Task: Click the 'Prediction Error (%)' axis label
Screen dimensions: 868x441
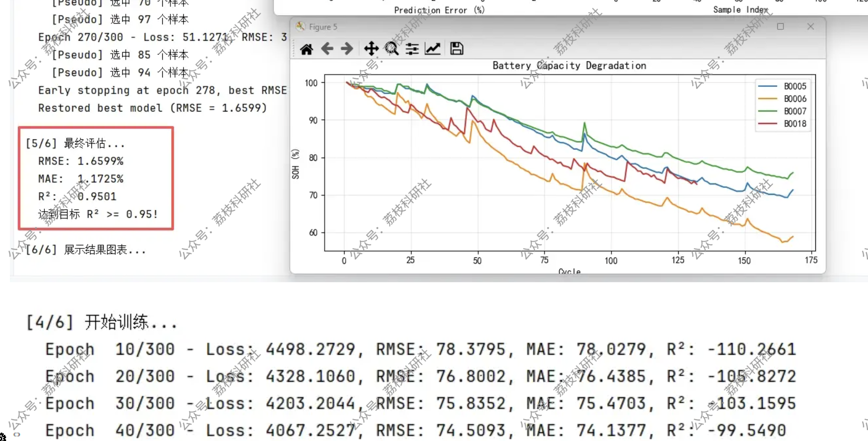Action: coord(439,10)
